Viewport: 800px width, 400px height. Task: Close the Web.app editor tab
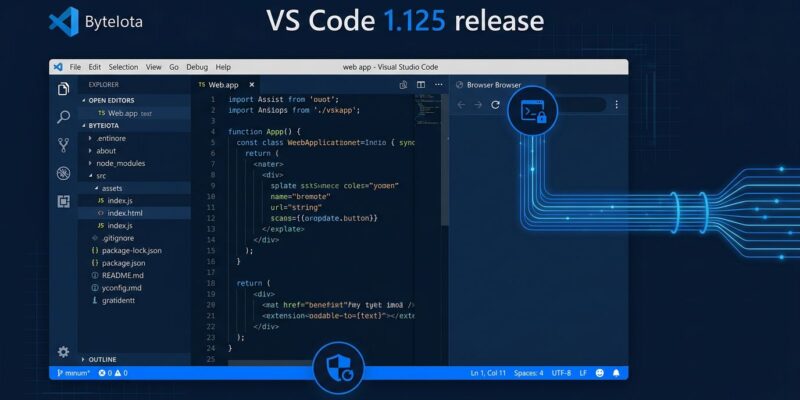click(x=252, y=85)
